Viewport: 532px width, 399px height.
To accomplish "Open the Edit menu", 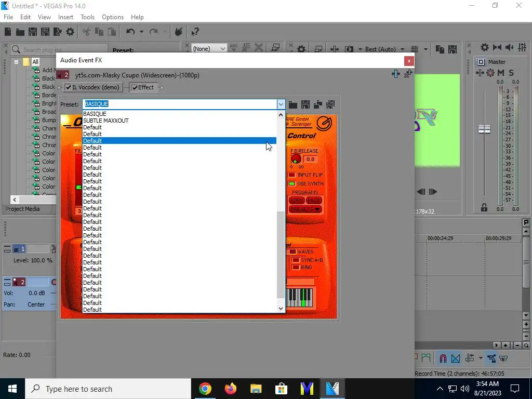I will (x=25, y=17).
